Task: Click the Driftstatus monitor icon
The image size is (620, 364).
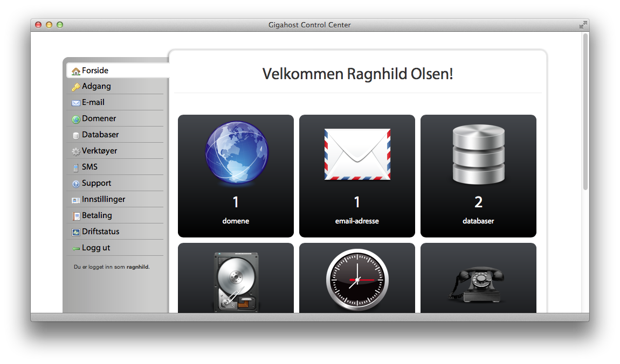Action: click(76, 232)
